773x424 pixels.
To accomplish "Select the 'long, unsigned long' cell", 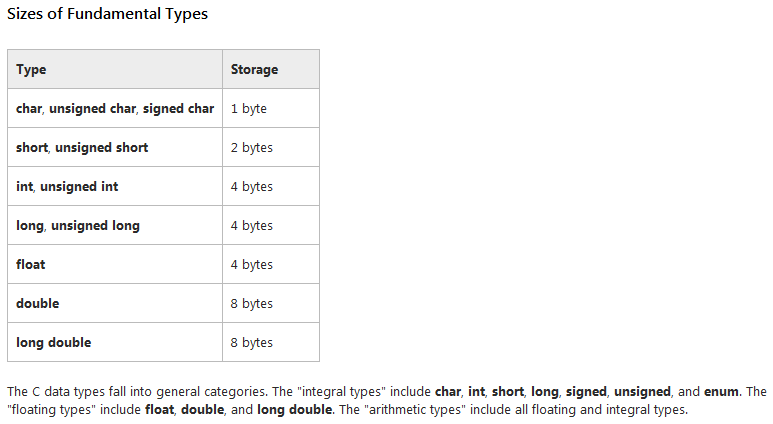I will (115, 225).
